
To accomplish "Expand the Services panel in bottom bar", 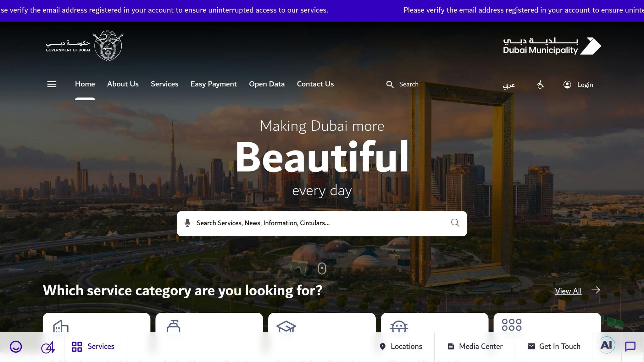I will tap(94, 346).
